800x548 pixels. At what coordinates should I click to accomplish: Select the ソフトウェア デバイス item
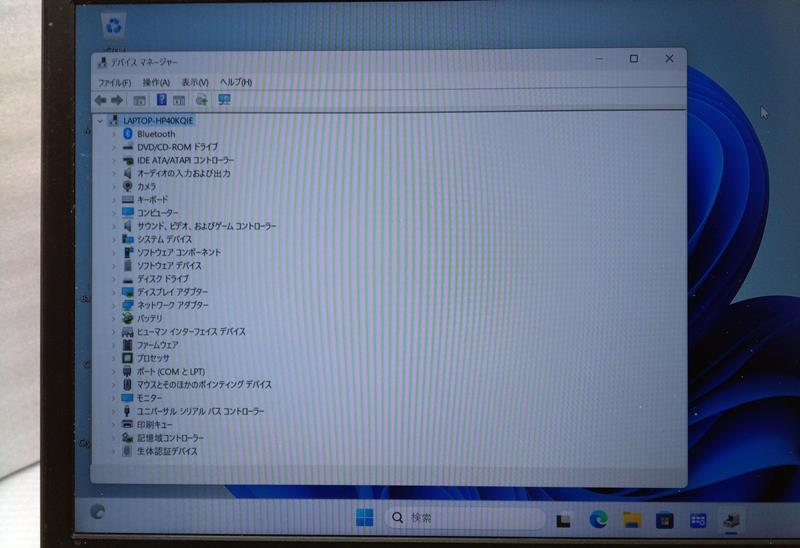(169, 266)
